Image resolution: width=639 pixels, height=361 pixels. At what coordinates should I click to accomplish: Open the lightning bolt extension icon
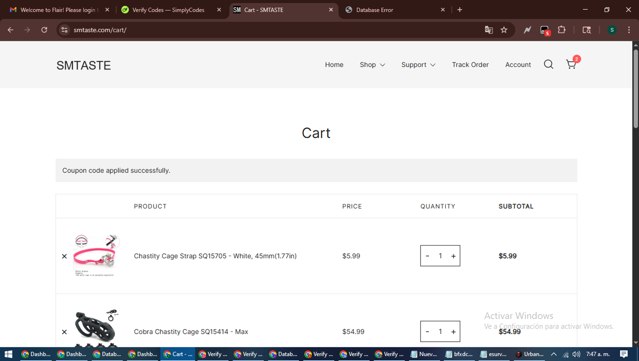coord(527,30)
